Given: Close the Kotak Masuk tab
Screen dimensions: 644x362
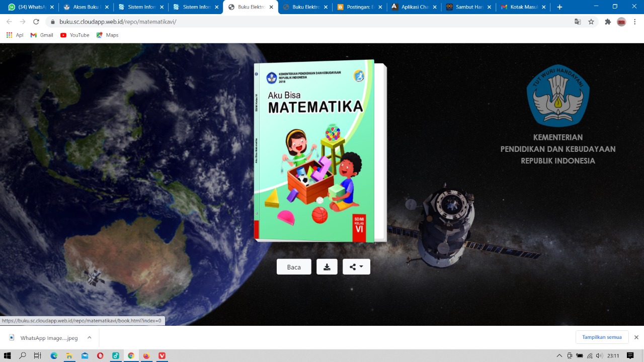Looking at the screenshot, I should tap(544, 7).
